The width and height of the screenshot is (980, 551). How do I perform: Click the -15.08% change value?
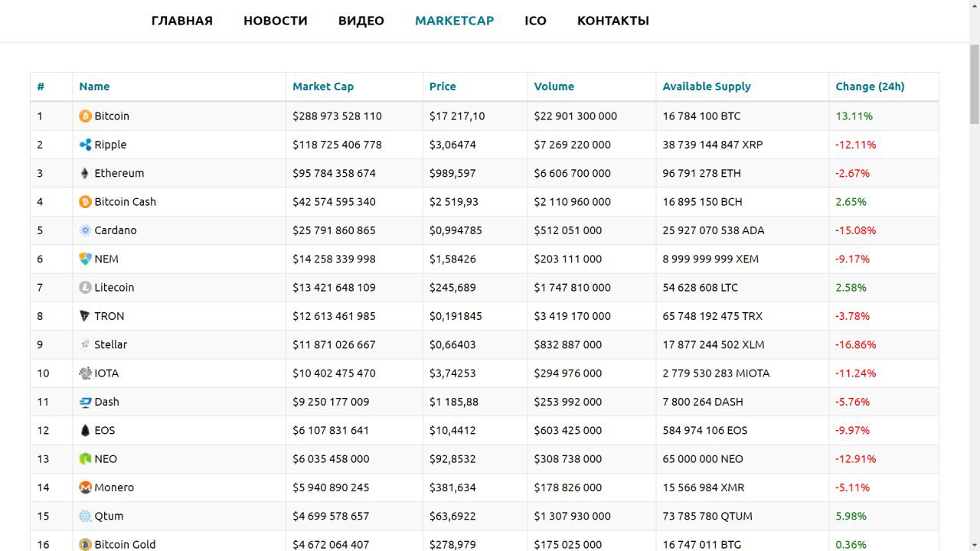856,230
